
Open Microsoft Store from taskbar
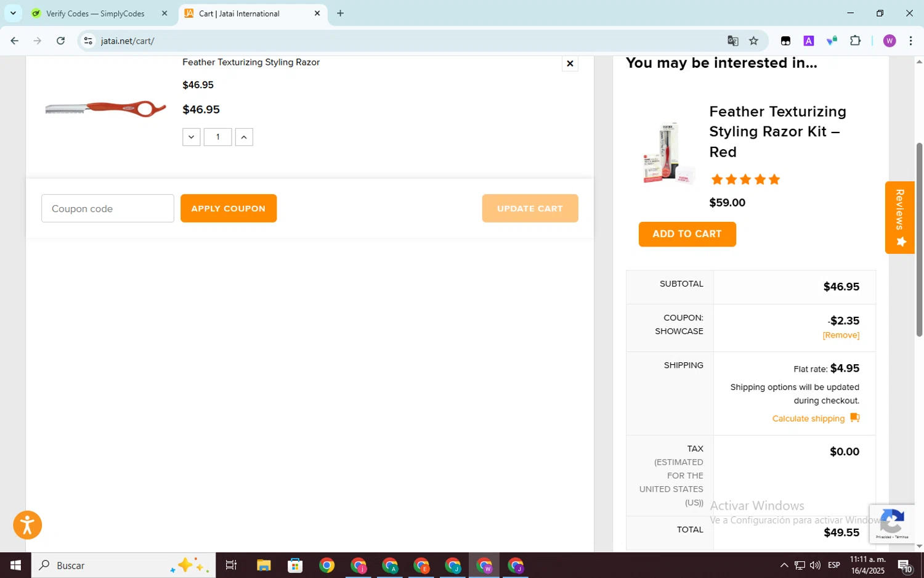(295, 565)
